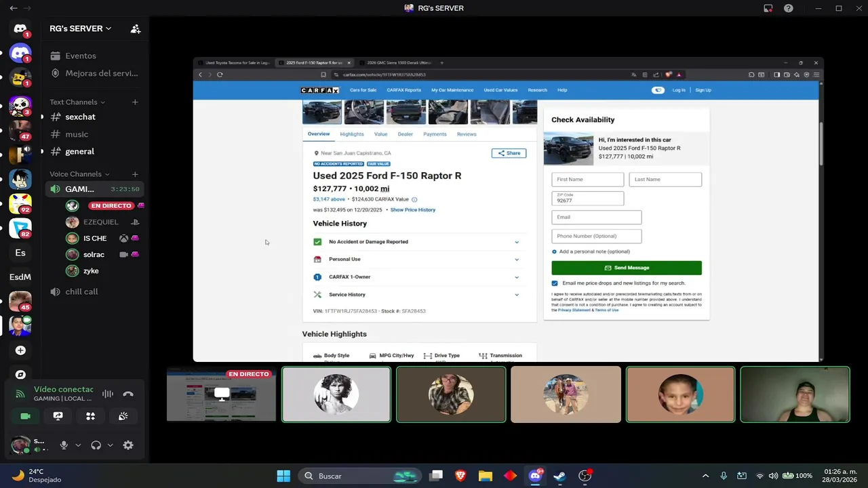Viewport: 868px width, 488px height.
Task: Click the First Name input field
Action: (x=587, y=180)
